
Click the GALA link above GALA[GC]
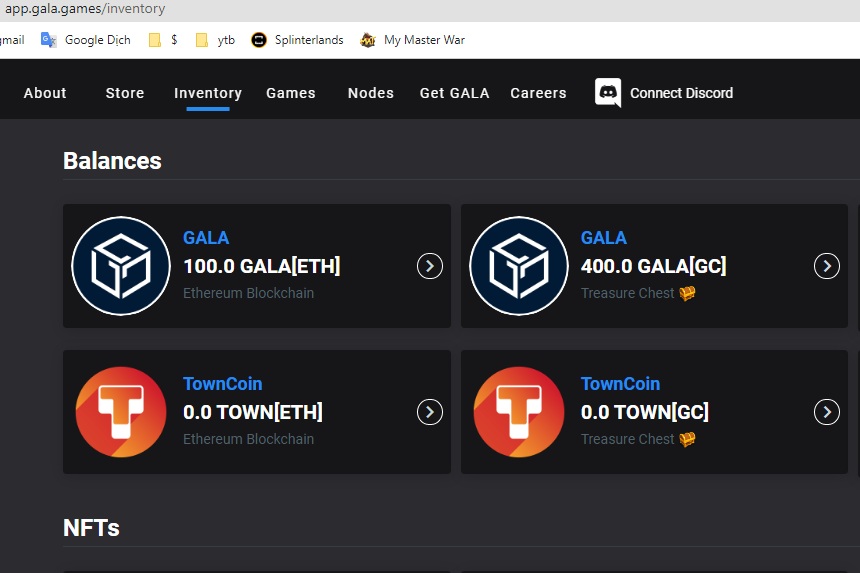pyautogui.click(x=603, y=238)
